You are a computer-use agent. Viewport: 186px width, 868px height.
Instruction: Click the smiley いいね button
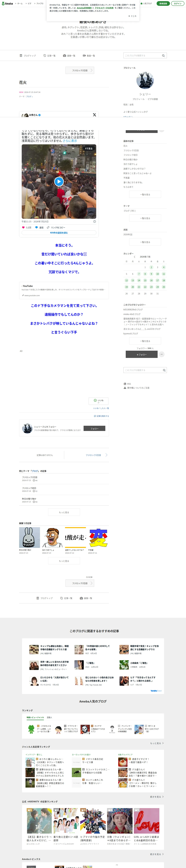click(99, 401)
